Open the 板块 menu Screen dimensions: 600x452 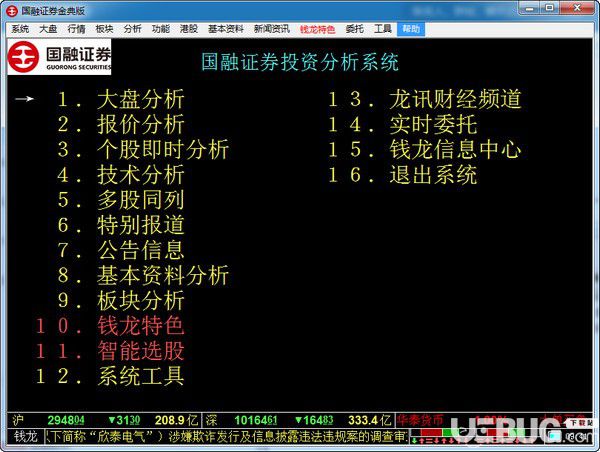click(104, 29)
